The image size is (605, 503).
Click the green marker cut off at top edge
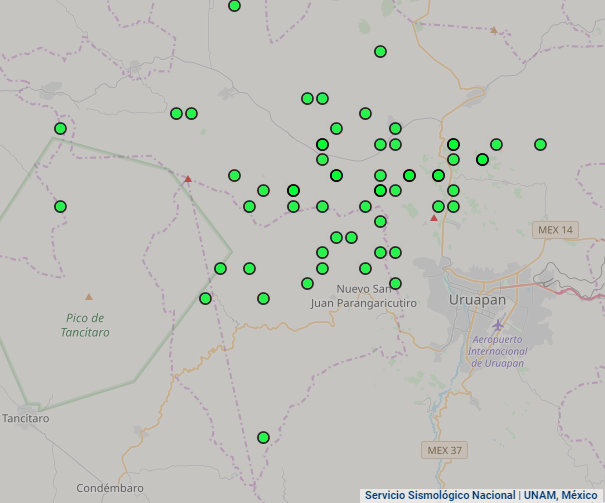[x=234, y=6]
